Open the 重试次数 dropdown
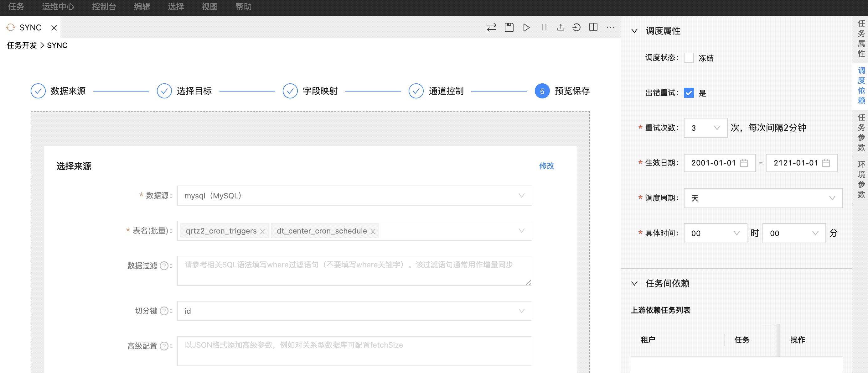 click(705, 128)
